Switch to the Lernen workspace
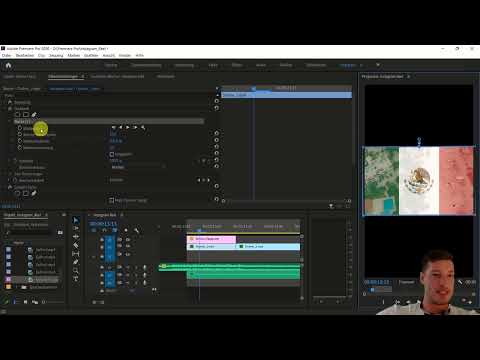 111,65
